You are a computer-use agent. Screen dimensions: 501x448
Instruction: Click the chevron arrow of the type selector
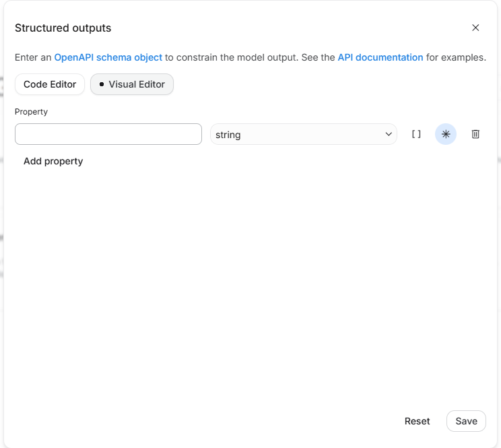(x=389, y=134)
